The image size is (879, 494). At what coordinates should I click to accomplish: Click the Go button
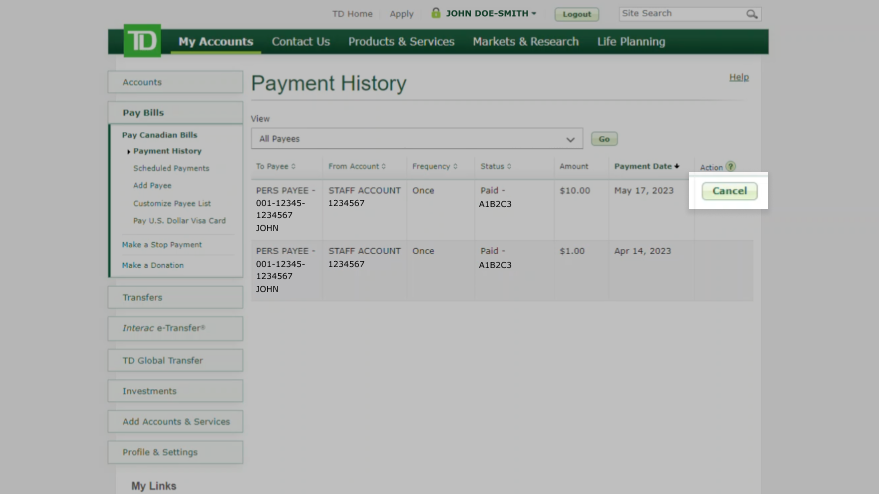(x=604, y=139)
